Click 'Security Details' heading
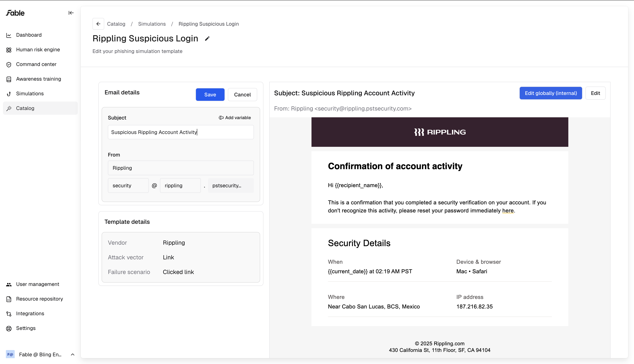The image size is (634, 364). 359,243
